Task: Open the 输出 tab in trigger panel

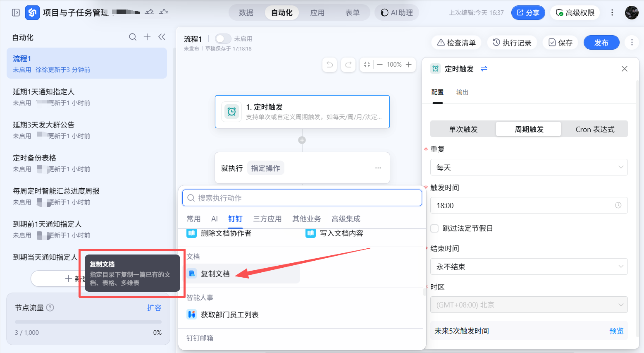Action: [x=462, y=92]
